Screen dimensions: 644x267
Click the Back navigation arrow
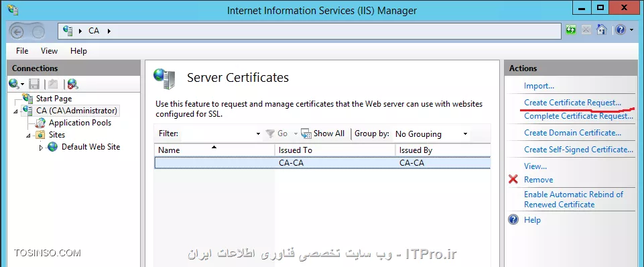click(x=17, y=32)
